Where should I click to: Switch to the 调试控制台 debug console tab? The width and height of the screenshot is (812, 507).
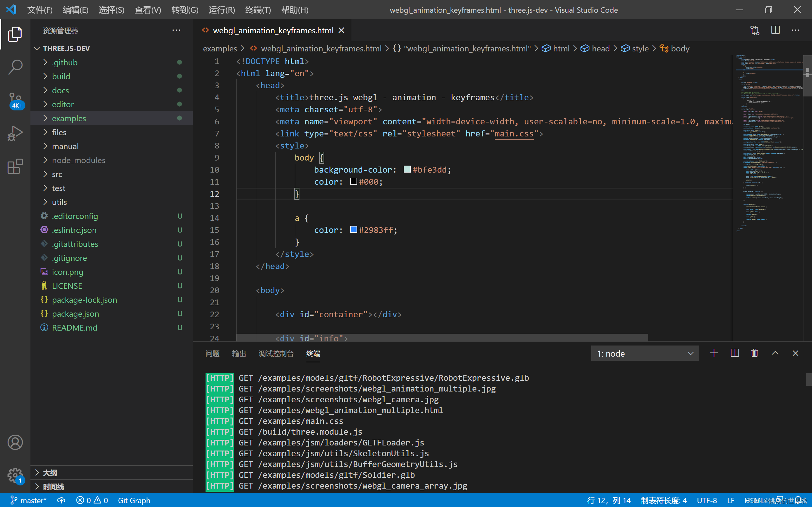(276, 353)
